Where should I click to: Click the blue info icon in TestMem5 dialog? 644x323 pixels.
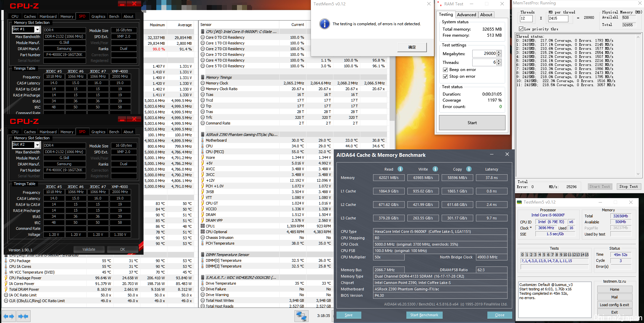click(x=324, y=24)
